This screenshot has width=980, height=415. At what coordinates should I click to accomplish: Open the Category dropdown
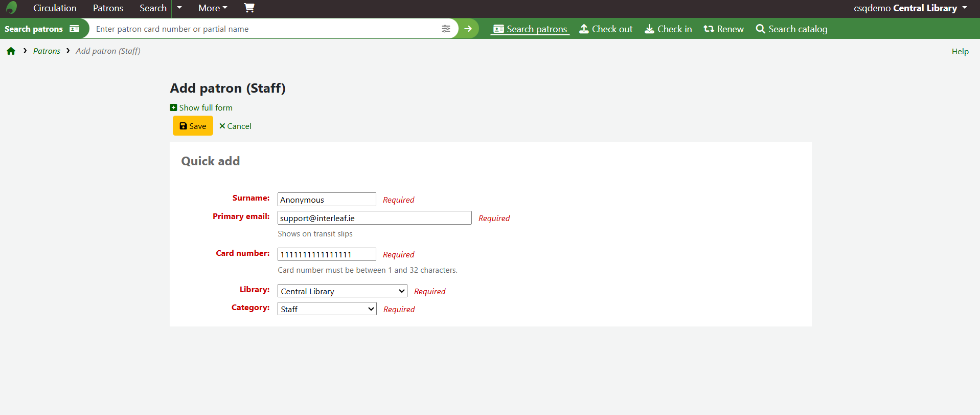327,309
